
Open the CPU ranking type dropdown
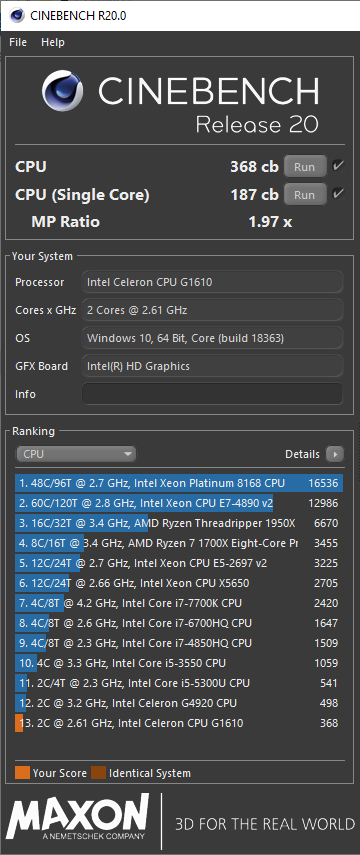[76, 454]
